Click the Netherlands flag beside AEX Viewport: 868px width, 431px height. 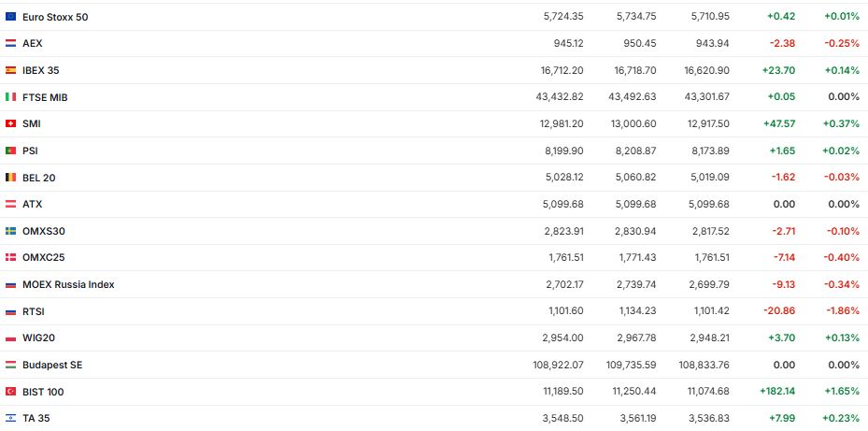click(x=10, y=43)
